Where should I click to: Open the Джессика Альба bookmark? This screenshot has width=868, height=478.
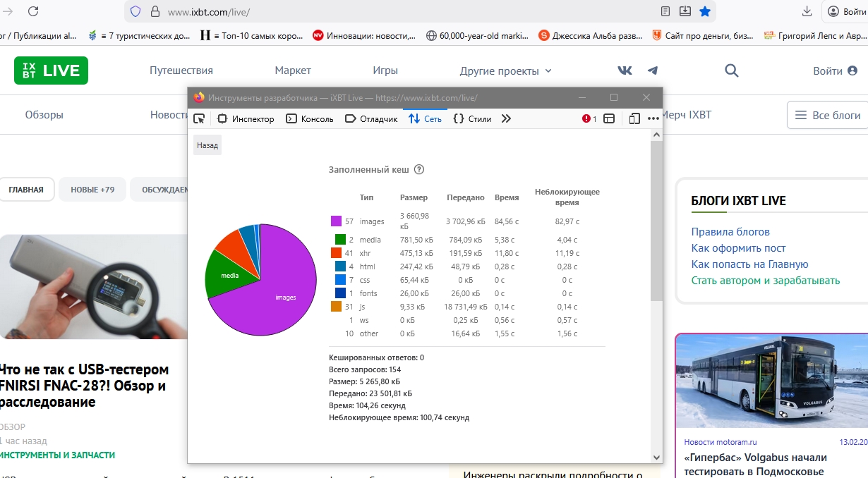[590, 35]
